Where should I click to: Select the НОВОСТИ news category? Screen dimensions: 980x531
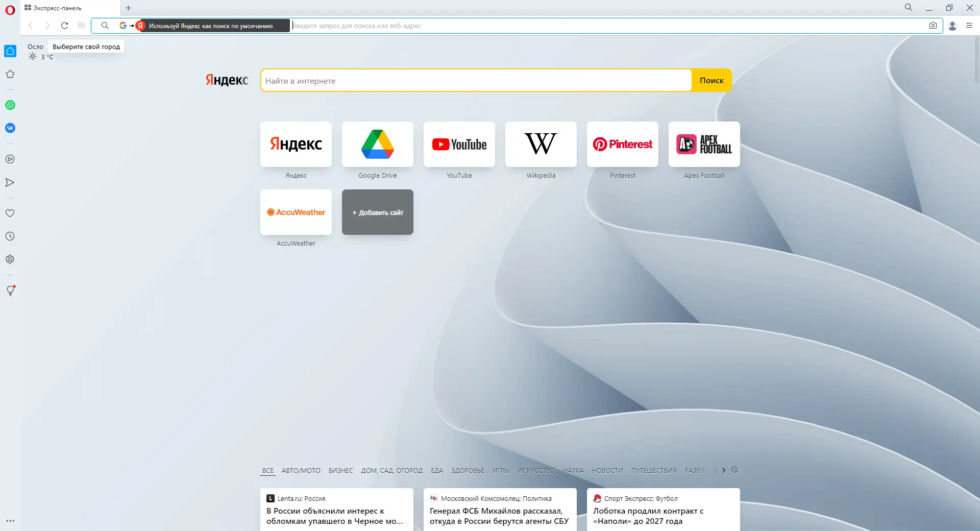[x=607, y=471]
